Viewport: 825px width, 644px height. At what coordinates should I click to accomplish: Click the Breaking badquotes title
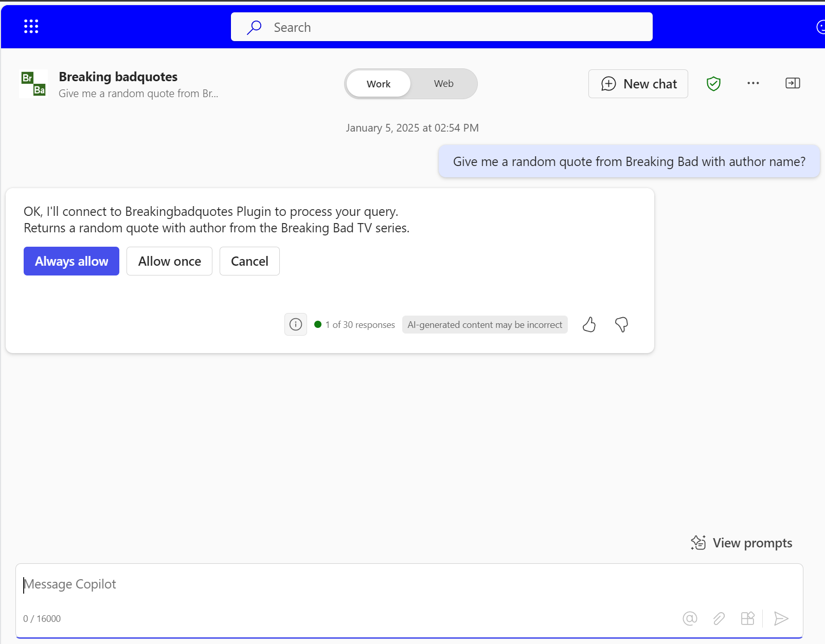click(x=118, y=77)
